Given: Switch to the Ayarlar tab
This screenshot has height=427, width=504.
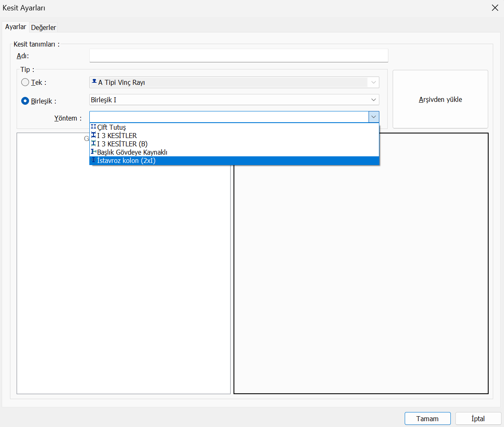Looking at the screenshot, I should tap(15, 27).
